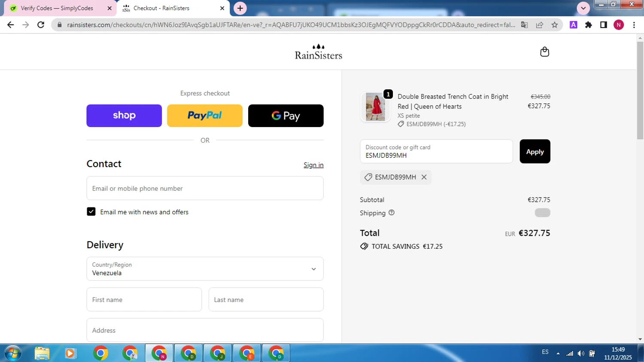Choose the Google Pay express button
The image size is (644, 362).
click(286, 116)
